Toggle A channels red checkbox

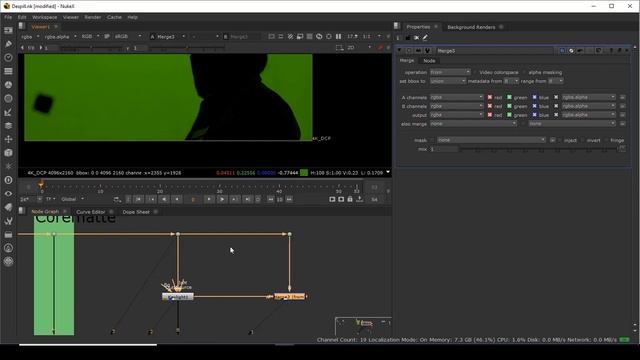tap(490, 97)
